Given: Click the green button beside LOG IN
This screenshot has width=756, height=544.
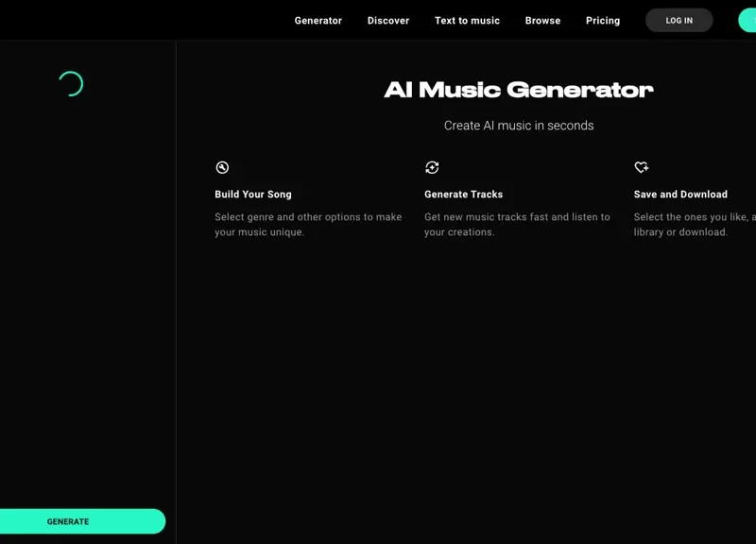Looking at the screenshot, I should (x=747, y=20).
